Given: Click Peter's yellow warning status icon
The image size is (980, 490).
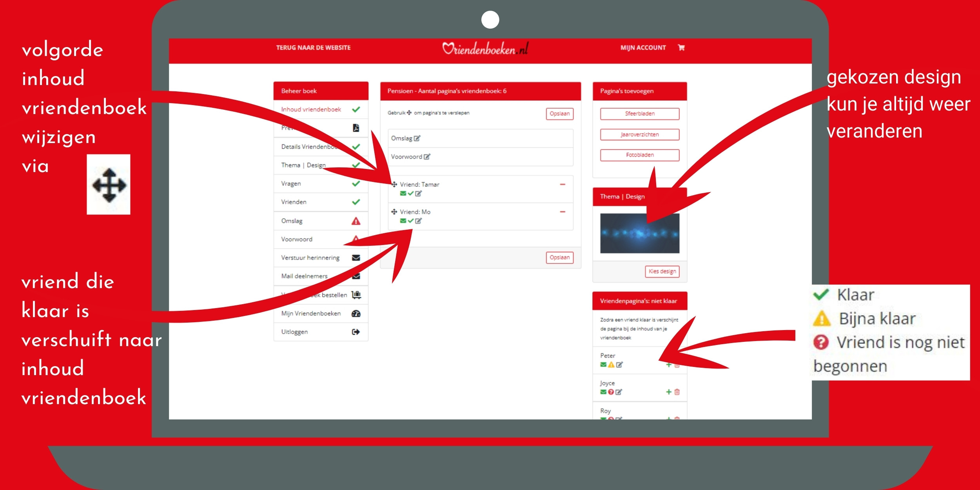Looking at the screenshot, I should point(611,365).
